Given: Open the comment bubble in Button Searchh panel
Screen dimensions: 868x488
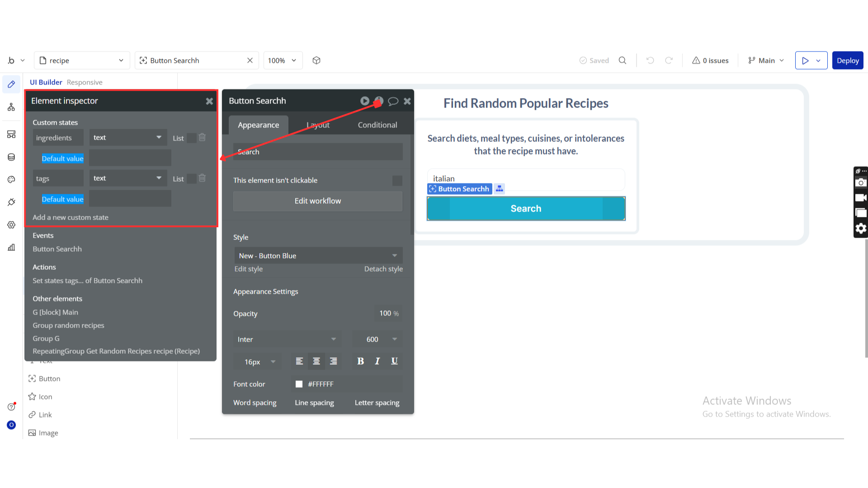Looking at the screenshot, I should click(393, 101).
